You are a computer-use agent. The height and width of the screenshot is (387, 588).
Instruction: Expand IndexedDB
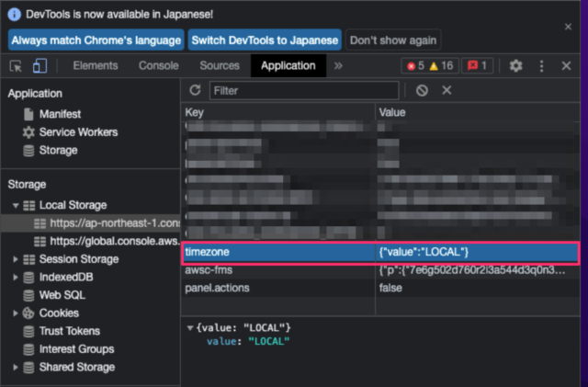click(16, 277)
